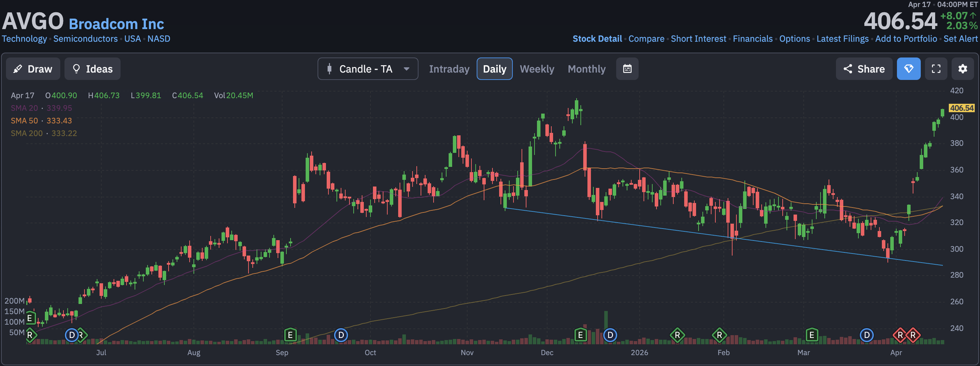Open the Options link
Viewport: 980px width, 366px height.
tap(795, 39)
